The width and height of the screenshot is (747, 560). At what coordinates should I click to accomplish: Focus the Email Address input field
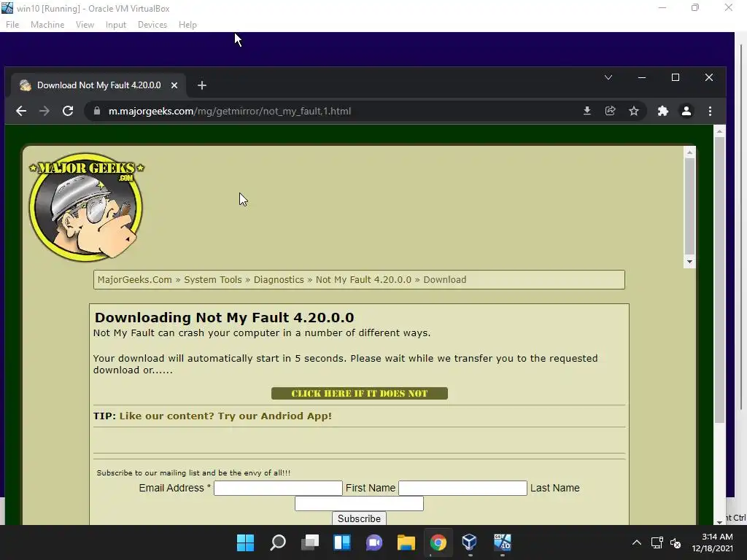278,488
